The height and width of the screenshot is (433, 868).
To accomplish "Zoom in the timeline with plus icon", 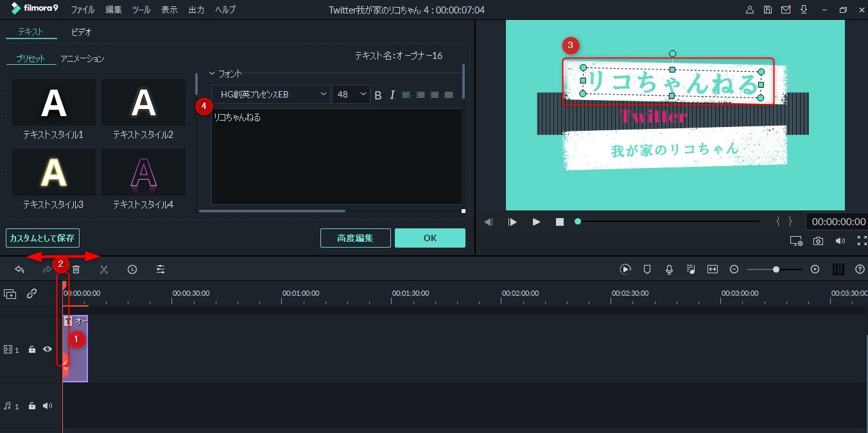I will [815, 269].
